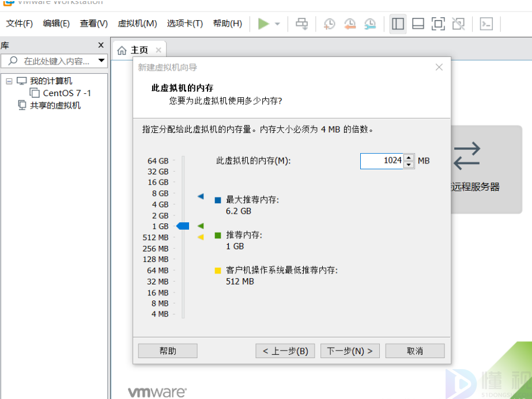Click the 取消 button
Viewport: 532px width, 399px height.
coord(414,351)
